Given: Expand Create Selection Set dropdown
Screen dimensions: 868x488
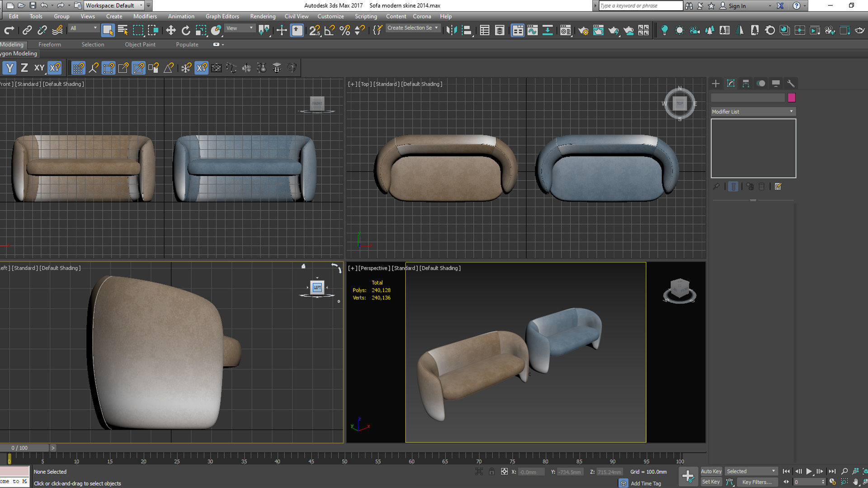Looking at the screenshot, I should [x=412, y=28].
